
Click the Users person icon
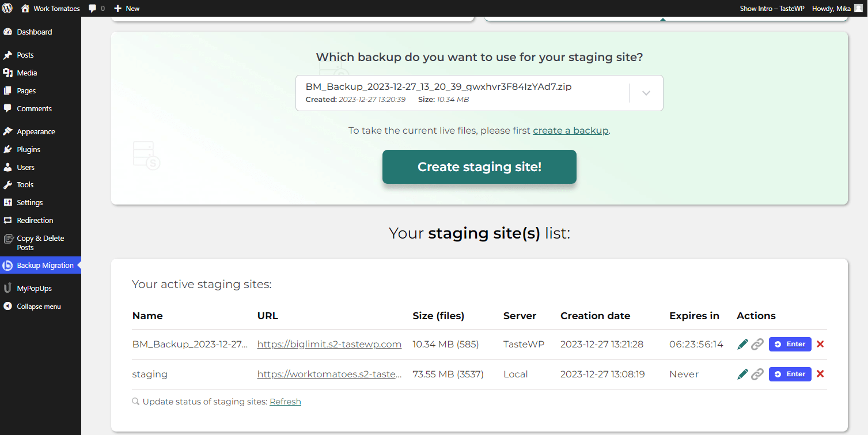(x=7, y=168)
